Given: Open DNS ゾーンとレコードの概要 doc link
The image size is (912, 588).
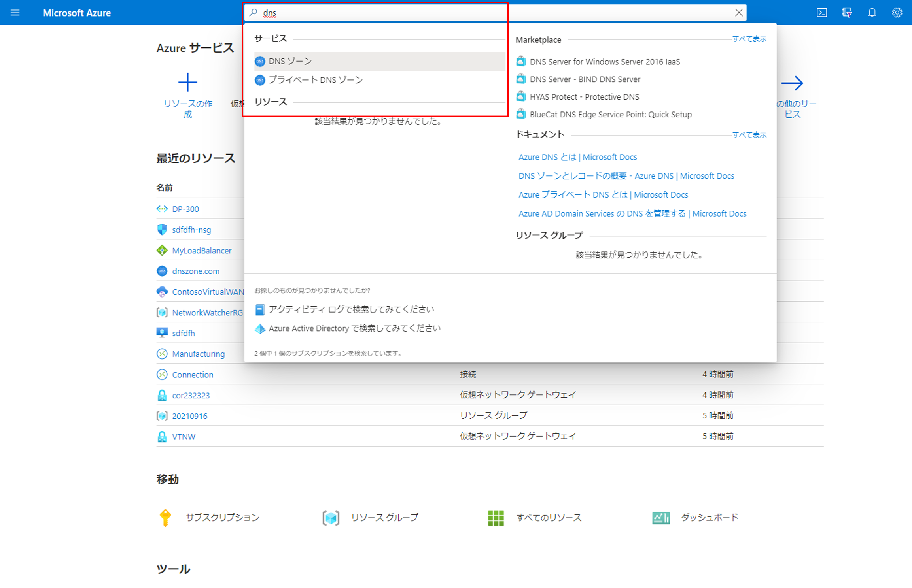Looking at the screenshot, I should [626, 176].
